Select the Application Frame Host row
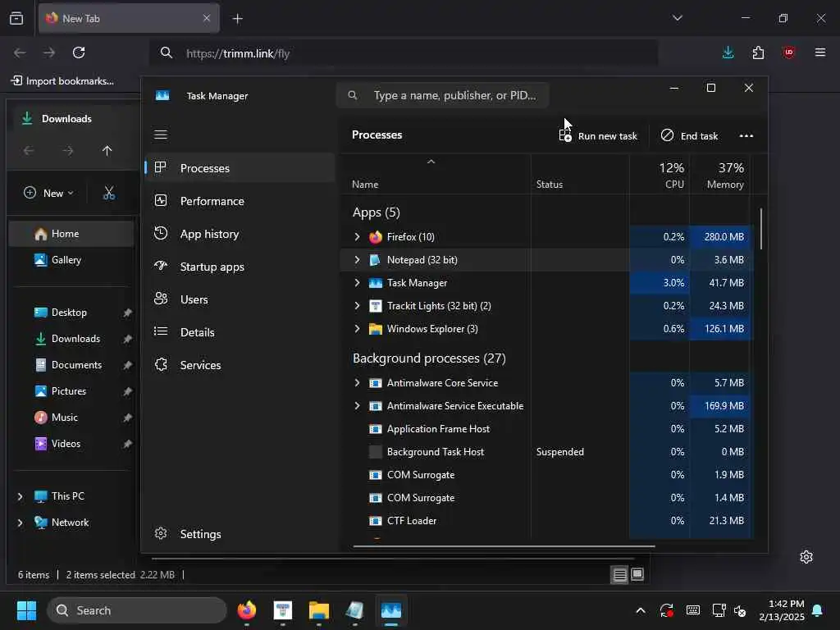Viewport: 840px width, 630px height. [x=546, y=429]
